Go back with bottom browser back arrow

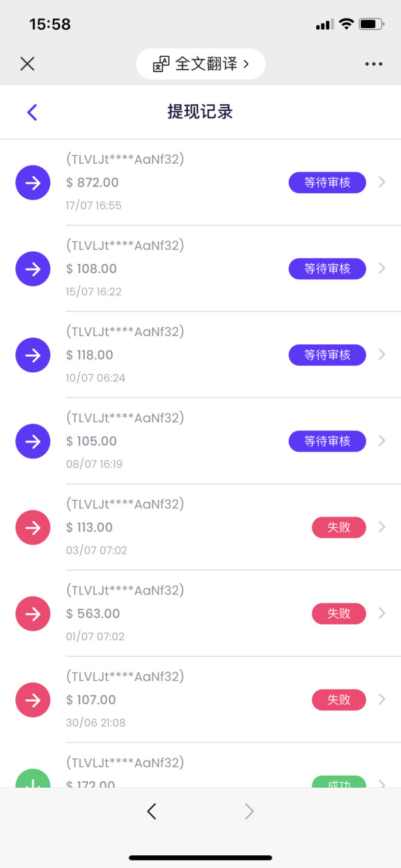152,811
